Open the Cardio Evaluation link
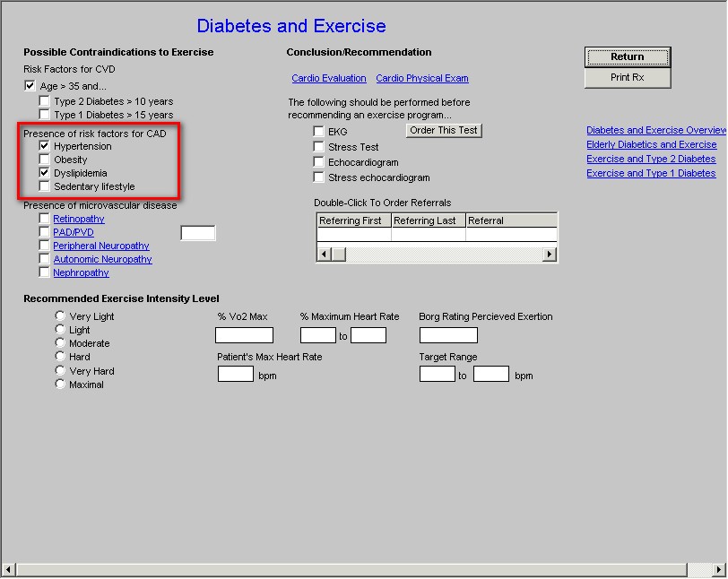Screen dimensions: 728x579 click(x=329, y=79)
